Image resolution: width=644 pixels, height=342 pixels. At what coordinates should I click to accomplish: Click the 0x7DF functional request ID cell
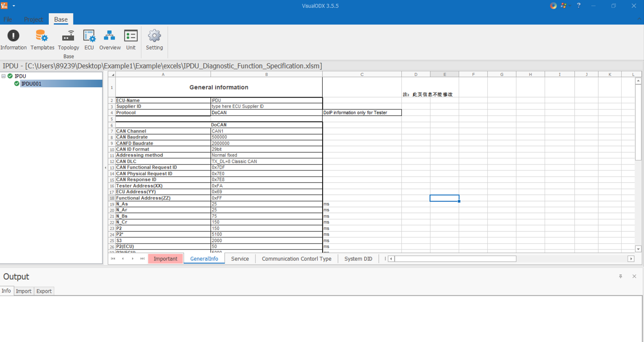pyautogui.click(x=267, y=167)
